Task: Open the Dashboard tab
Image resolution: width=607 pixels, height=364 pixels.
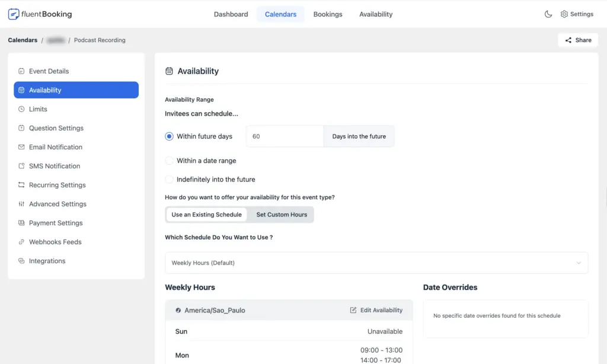Action: click(231, 14)
